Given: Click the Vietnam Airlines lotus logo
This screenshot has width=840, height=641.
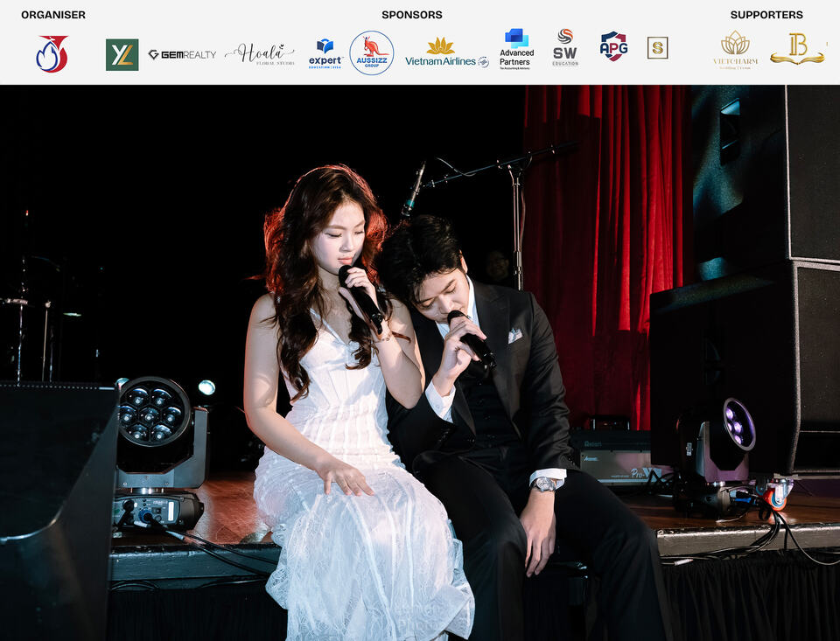Looking at the screenshot, I should point(447,52).
